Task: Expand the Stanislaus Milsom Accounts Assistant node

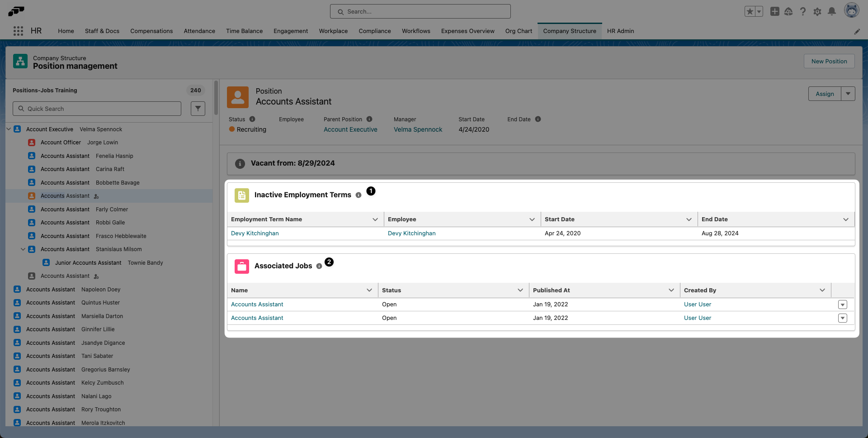Action: (x=23, y=249)
